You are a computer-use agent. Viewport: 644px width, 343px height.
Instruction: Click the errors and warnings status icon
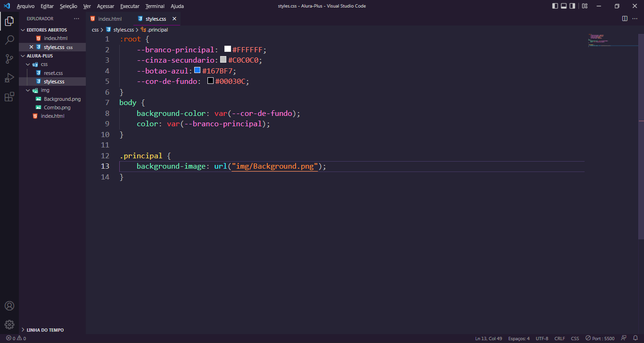pos(16,338)
